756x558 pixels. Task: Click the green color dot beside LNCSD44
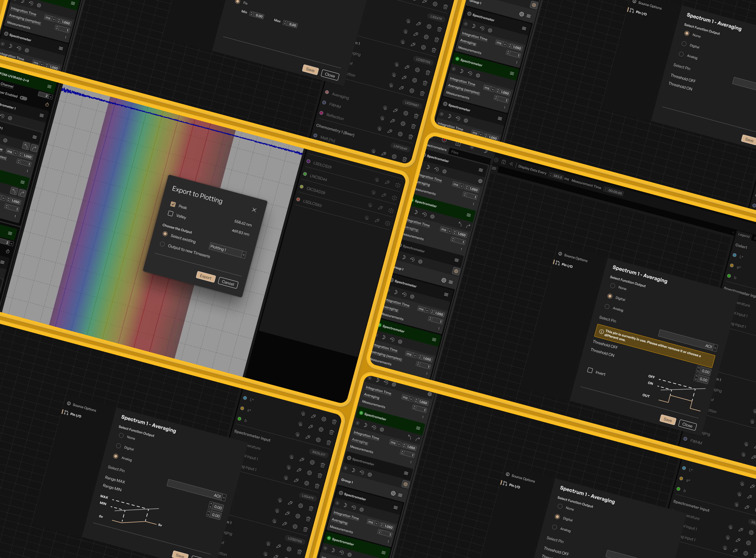pos(305,174)
